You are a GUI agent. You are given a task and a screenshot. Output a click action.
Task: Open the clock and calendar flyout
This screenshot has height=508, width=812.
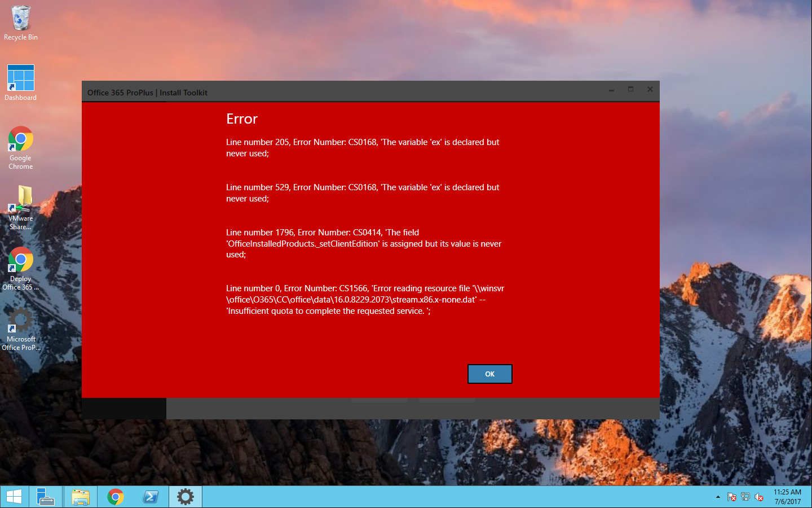click(788, 497)
